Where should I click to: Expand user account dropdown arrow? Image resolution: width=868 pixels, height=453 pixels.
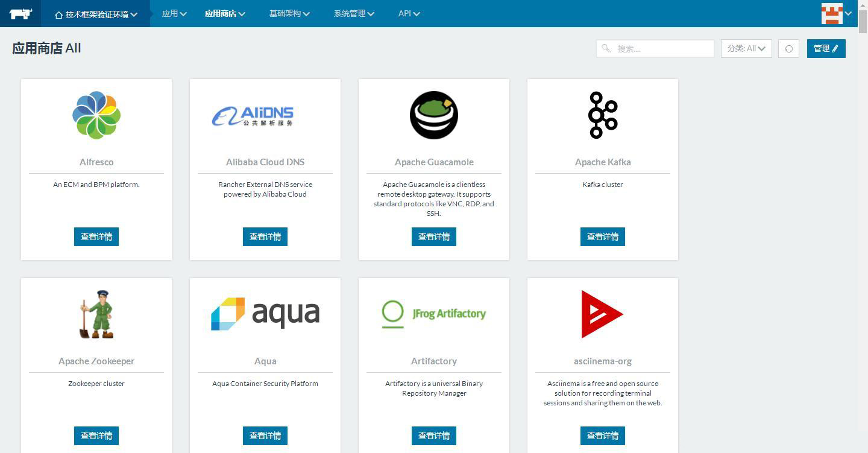848,13
